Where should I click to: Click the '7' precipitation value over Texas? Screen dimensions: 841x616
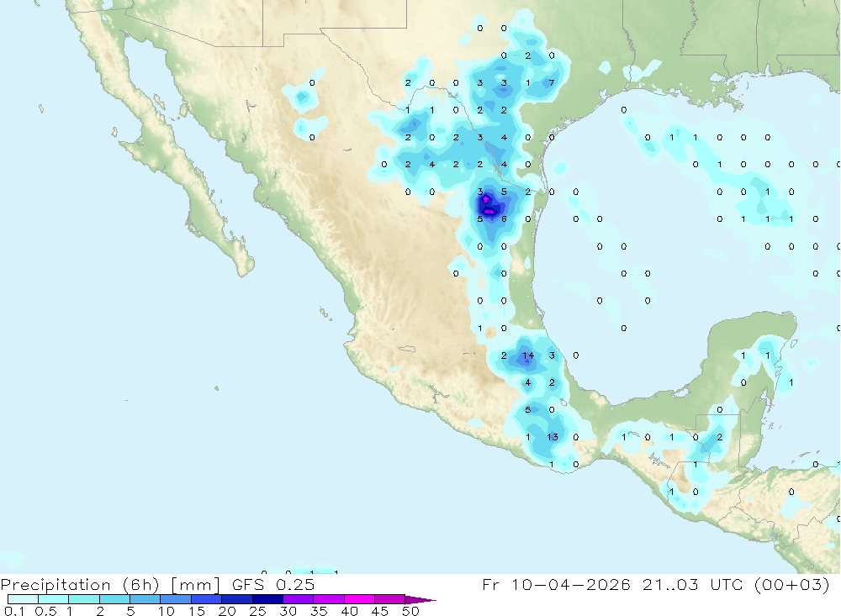click(552, 82)
